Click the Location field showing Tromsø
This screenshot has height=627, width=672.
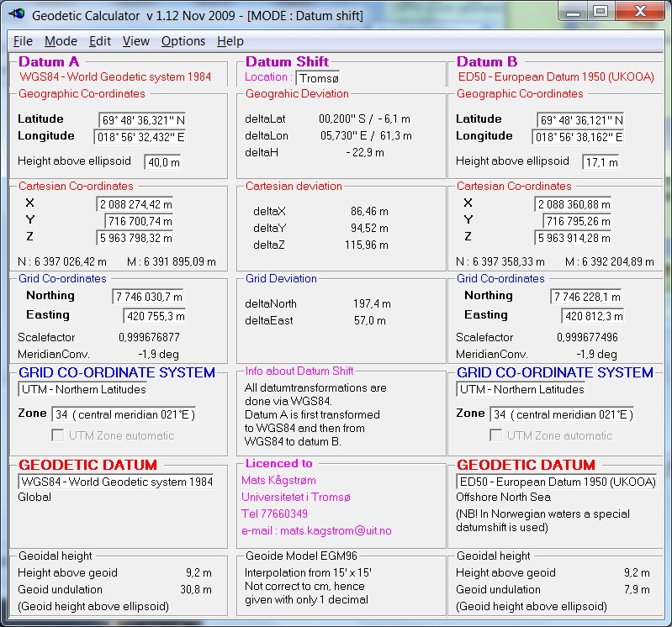click(x=318, y=77)
